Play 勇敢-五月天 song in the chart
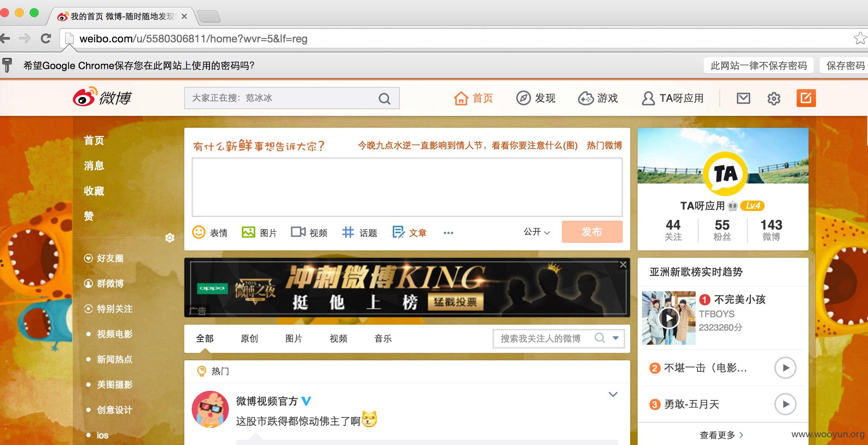Image resolution: width=868 pixels, height=445 pixels. pyautogui.click(x=785, y=404)
